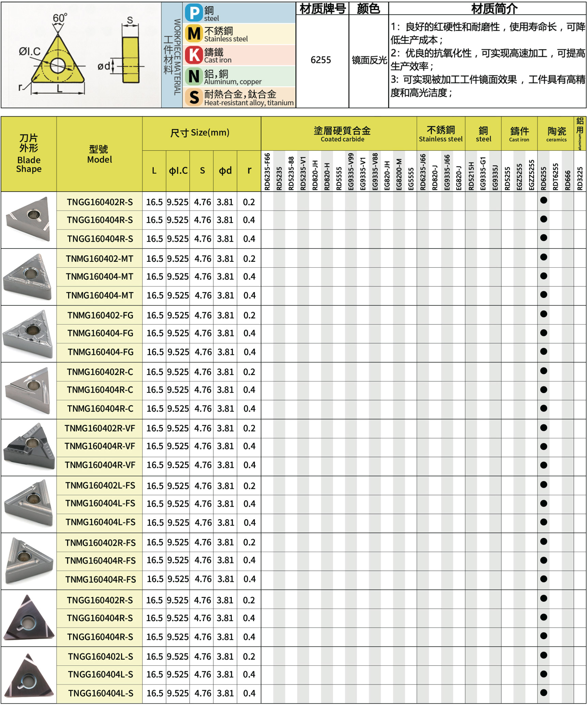
Task: Click the blue P steel icon
Action: 194,13
